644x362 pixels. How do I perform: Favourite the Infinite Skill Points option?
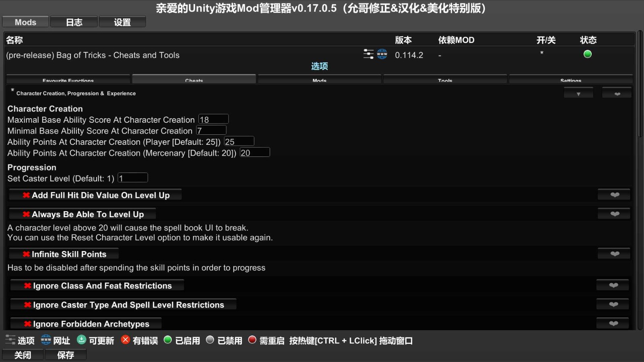[x=614, y=254]
